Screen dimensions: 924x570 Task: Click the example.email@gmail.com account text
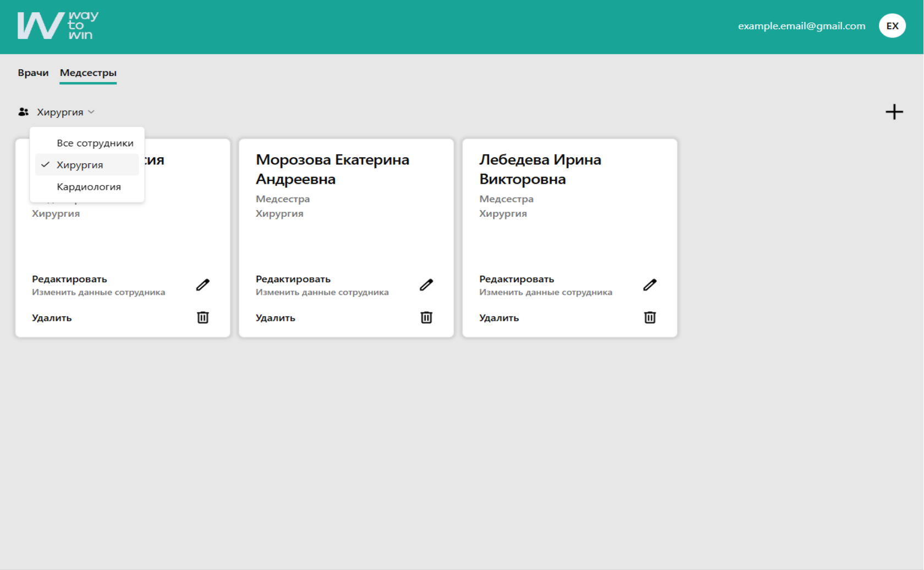click(x=801, y=26)
